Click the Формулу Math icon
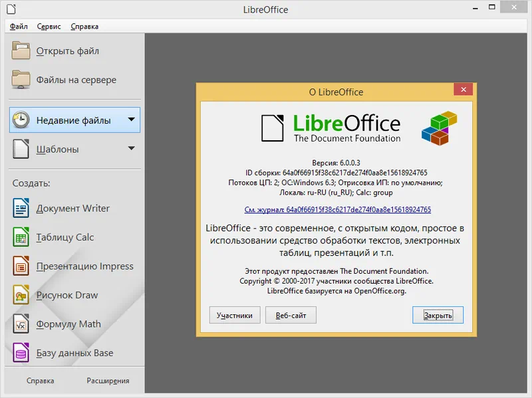The height and width of the screenshot is (398, 532). (x=21, y=324)
